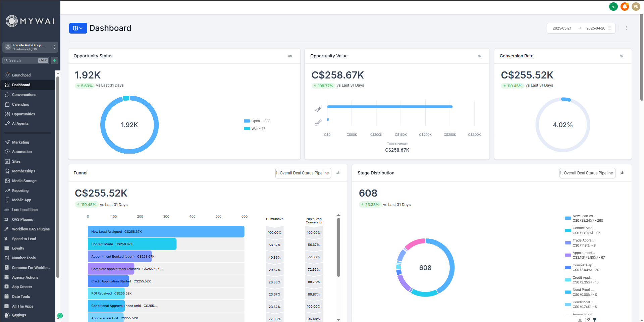This screenshot has height=322, width=644.
Task: Toggle the Won series in legend
Action: (x=255, y=129)
